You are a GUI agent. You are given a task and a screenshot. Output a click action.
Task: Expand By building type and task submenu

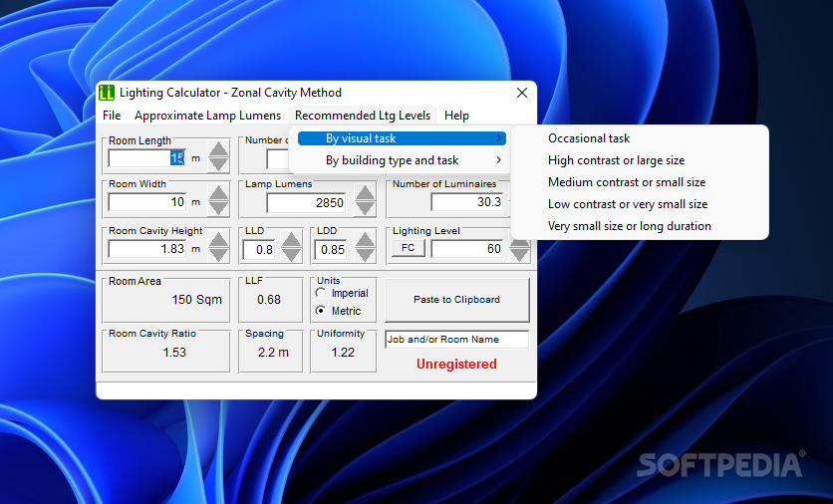pyautogui.click(x=402, y=160)
